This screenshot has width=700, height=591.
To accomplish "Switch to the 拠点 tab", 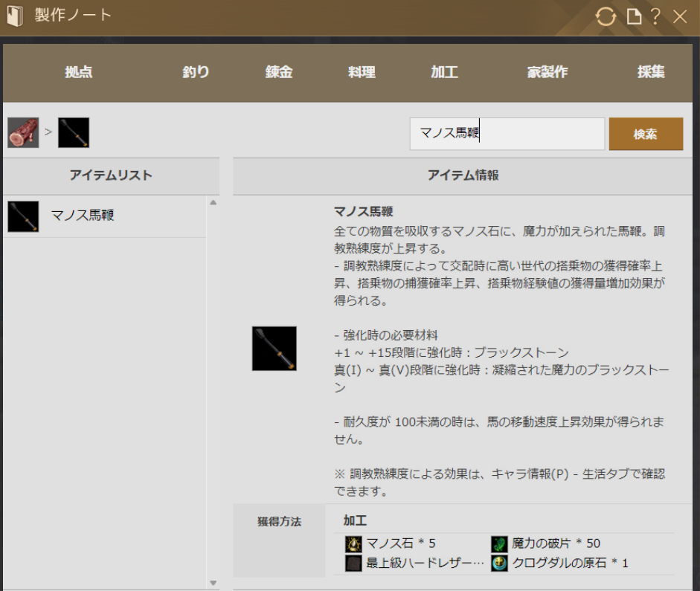I will pyautogui.click(x=79, y=72).
